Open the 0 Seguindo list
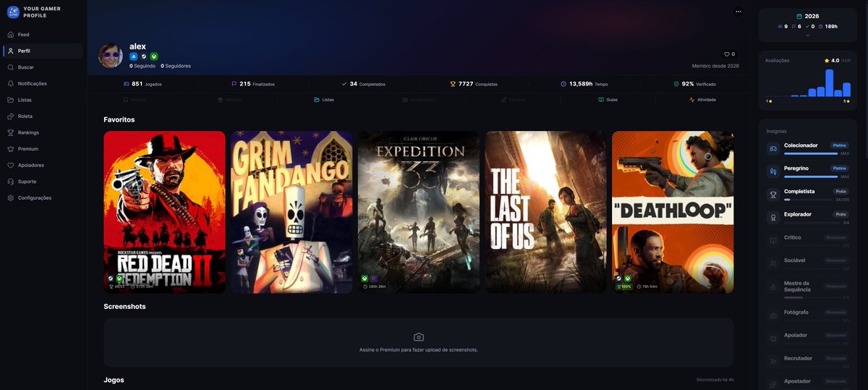868x390 pixels. pos(142,66)
